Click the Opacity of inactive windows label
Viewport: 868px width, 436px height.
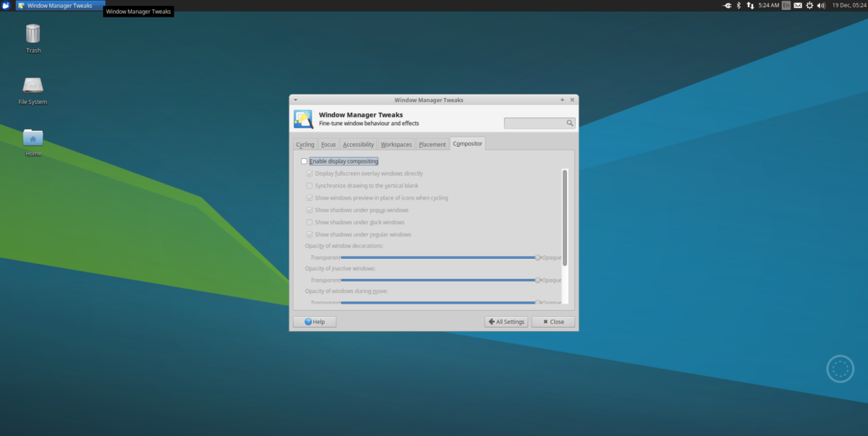pos(340,268)
